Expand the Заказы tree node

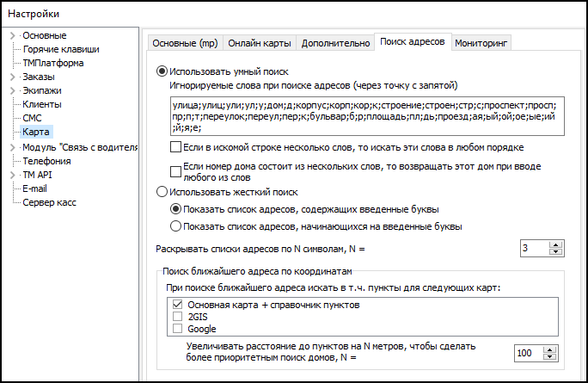pos(12,77)
